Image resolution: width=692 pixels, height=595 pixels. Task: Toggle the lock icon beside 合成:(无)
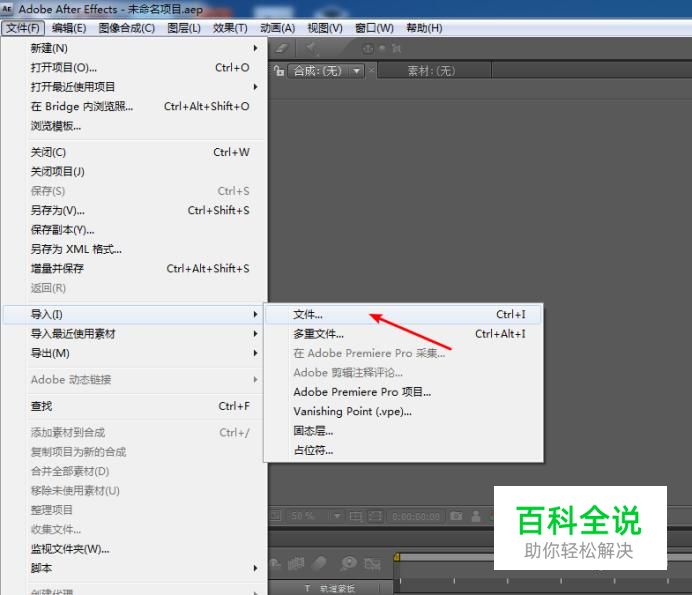pyautogui.click(x=278, y=71)
